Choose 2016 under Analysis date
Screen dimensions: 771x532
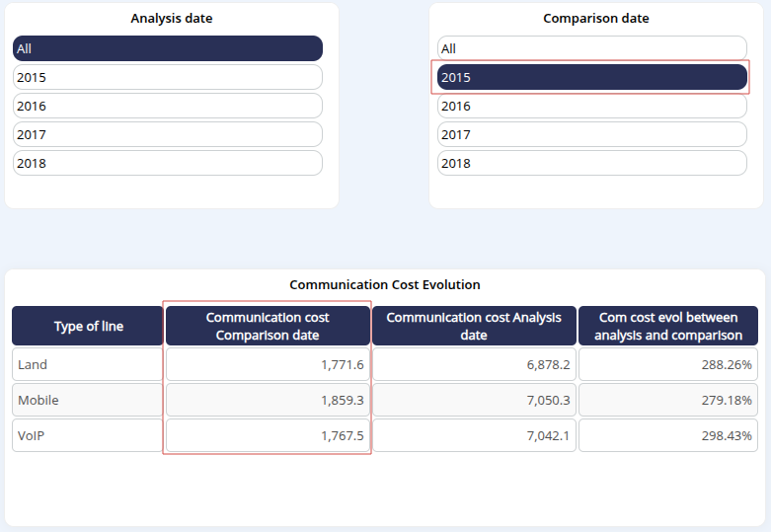tap(168, 106)
